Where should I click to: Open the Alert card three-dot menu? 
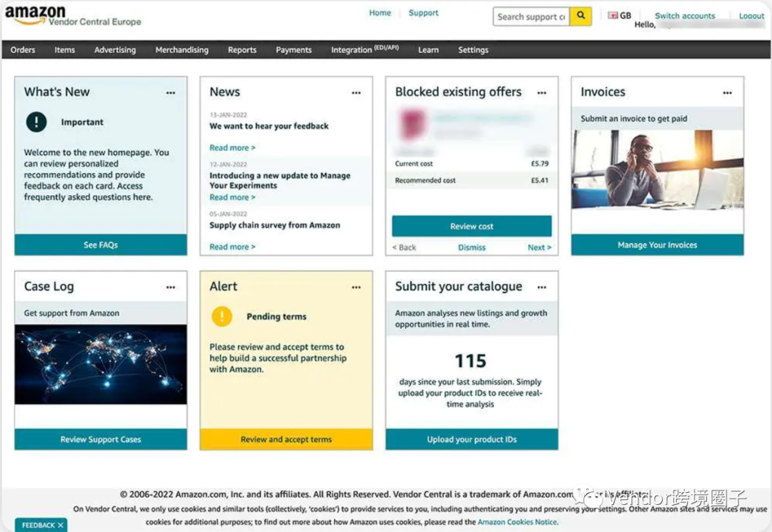[356, 287]
